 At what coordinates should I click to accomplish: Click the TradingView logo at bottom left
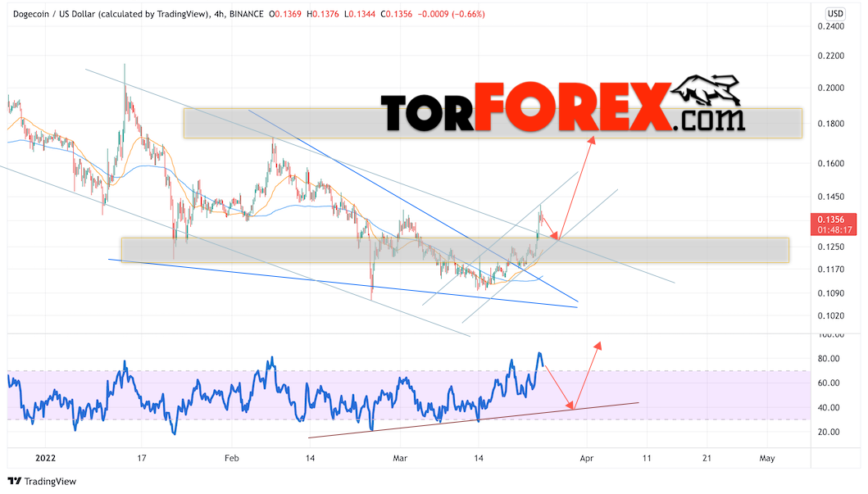pos(42,481)
